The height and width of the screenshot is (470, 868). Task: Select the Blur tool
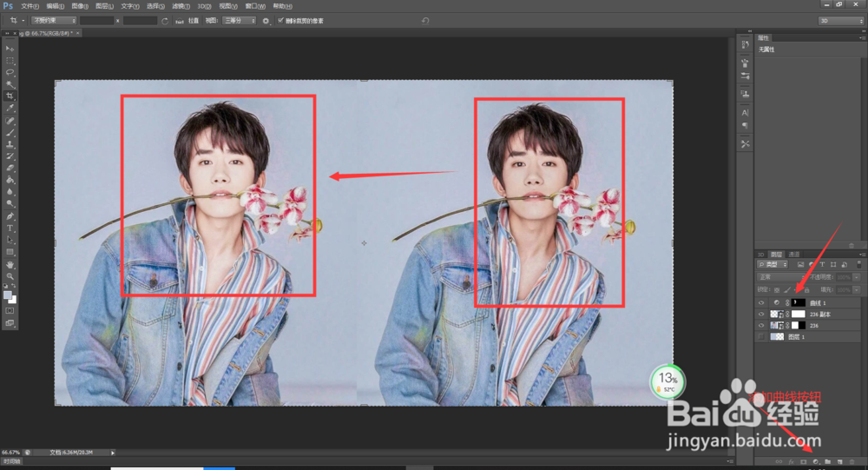pos(10,192)
